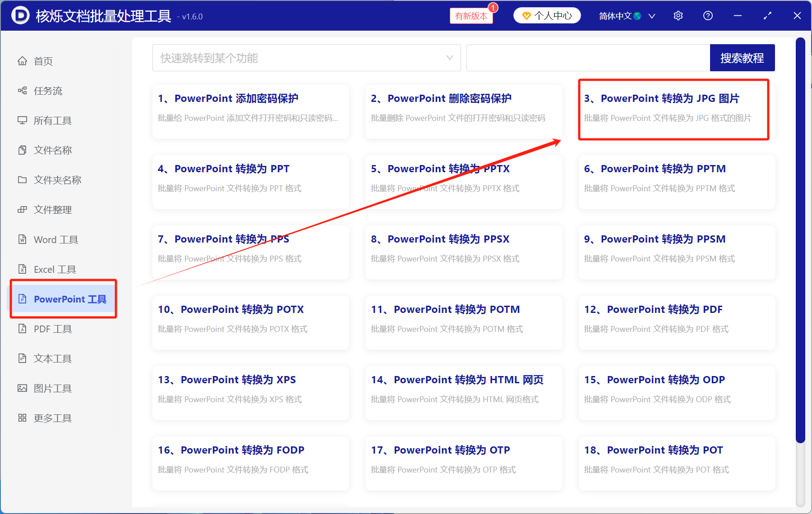Open PowerPoint 删除密码保护 card
Screen dimensions: 812x514
point(464,112)
